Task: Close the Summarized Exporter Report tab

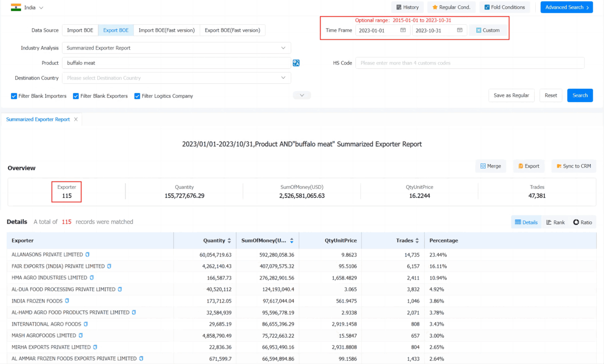Action: [x=76, y=119]
